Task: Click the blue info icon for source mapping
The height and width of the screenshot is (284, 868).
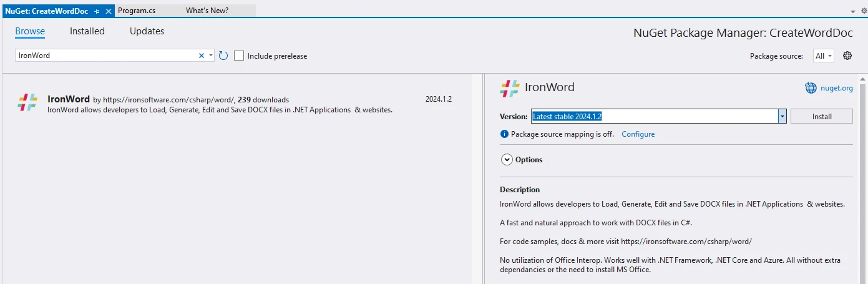Action: pos(504,134)
